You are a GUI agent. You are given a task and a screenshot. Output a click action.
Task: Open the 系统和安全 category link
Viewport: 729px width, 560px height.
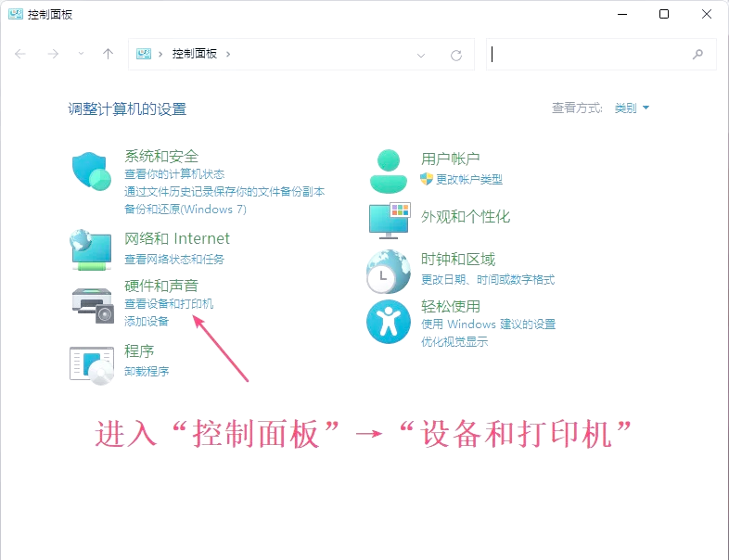(161, 156)
